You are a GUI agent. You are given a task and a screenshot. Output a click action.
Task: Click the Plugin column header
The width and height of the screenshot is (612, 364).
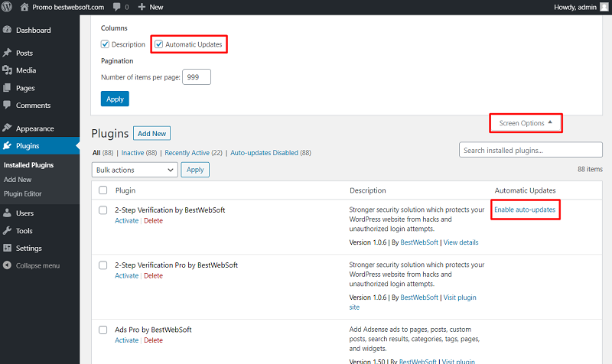coord(125,190)
